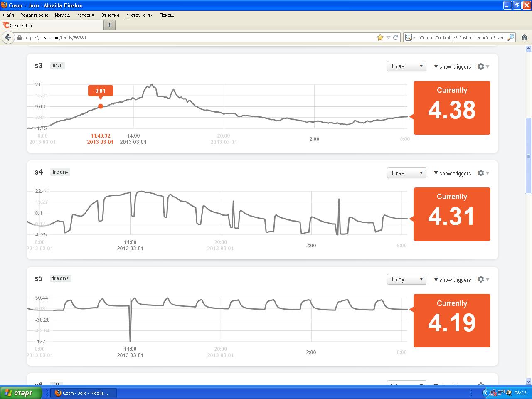Click the s5 'freon+' tag label

61,278
